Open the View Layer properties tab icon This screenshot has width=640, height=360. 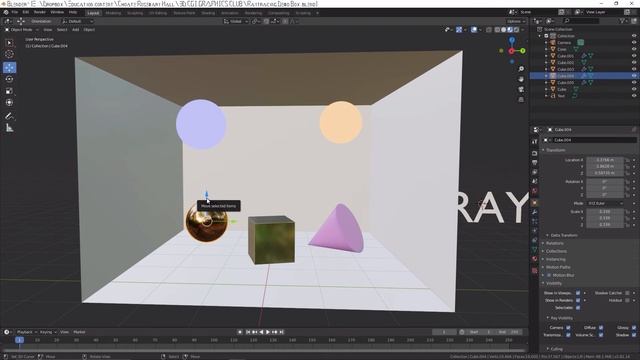[x=535, y=172]
